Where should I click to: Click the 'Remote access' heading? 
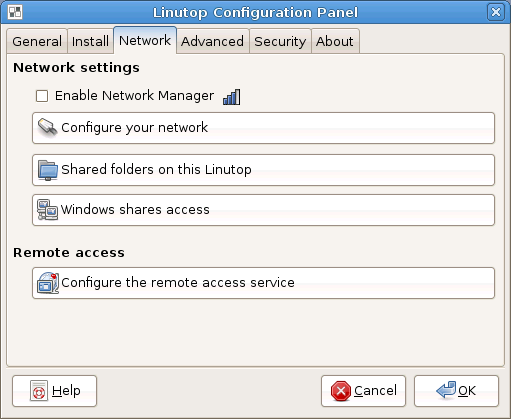pos(69,253)
